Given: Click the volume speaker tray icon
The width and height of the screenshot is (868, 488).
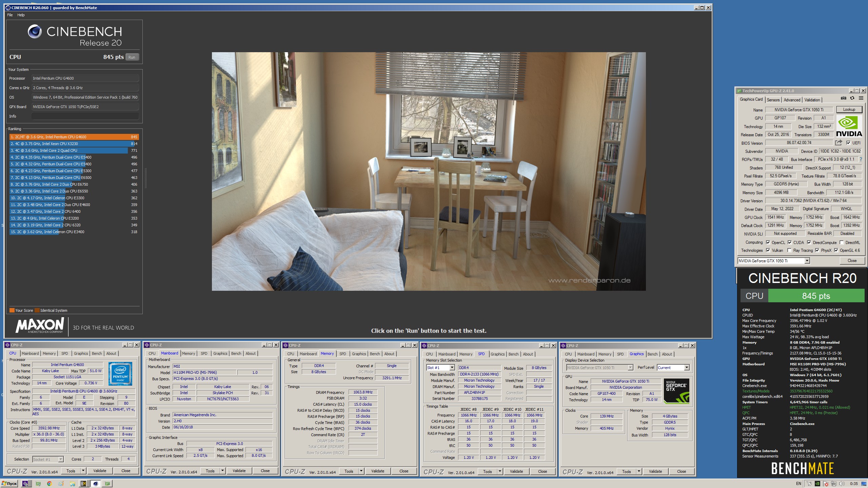Looking at the screenshot, I should coord(841,484).
